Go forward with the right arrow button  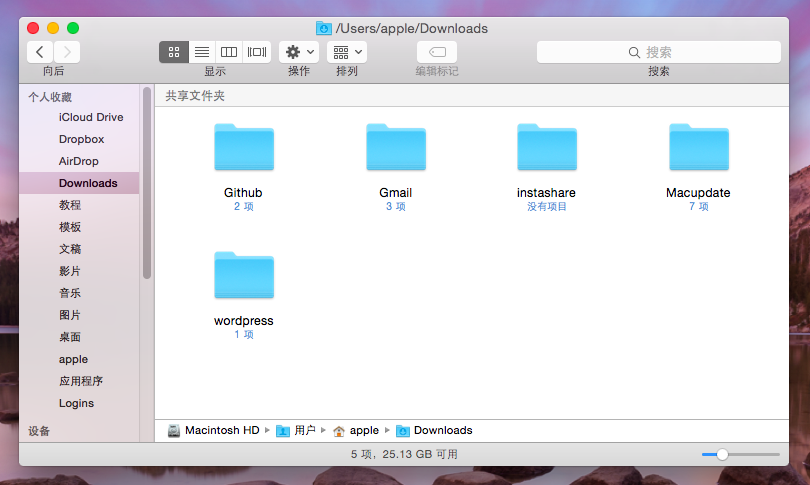67,52
